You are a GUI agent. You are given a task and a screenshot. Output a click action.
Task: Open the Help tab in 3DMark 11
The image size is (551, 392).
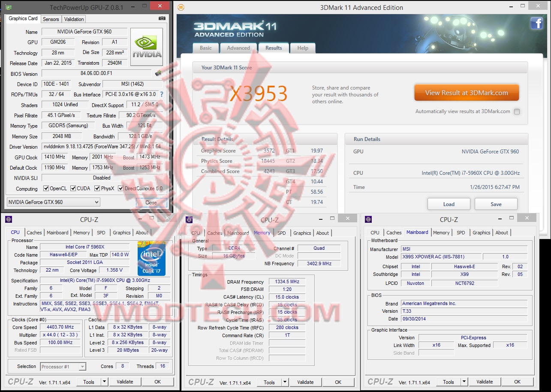tap(303, 48)
